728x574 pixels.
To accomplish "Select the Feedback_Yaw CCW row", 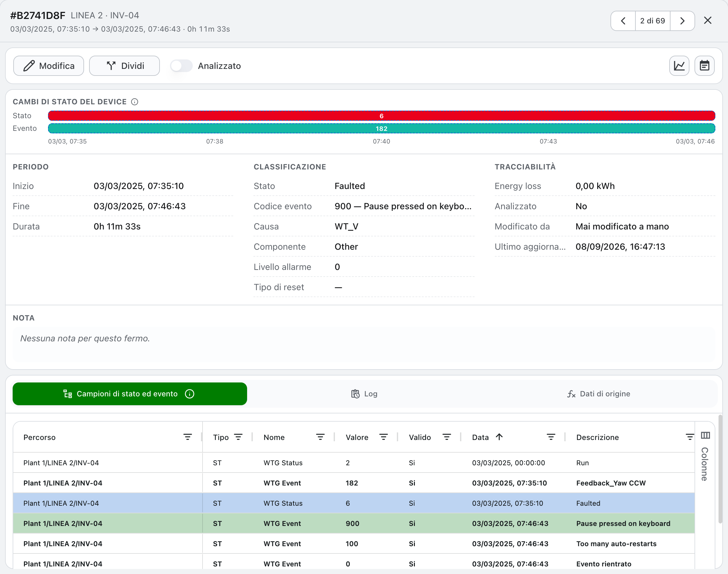I will [x=354, y=483].
